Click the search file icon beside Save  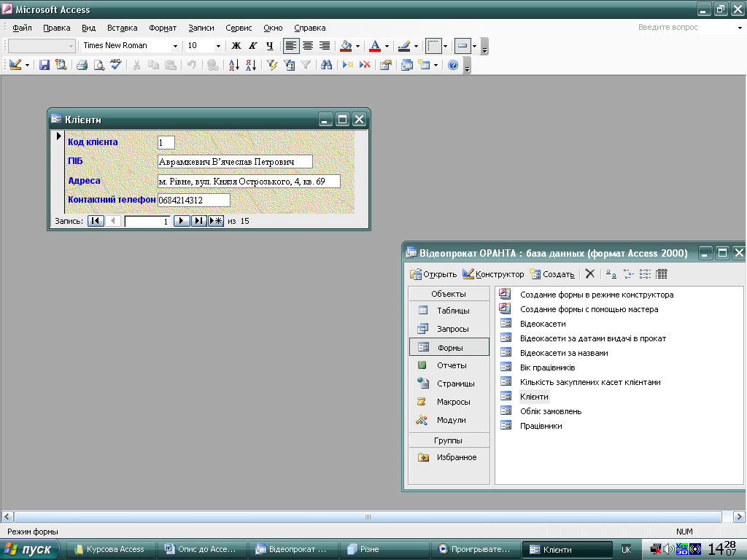click(x=61, y=65)
